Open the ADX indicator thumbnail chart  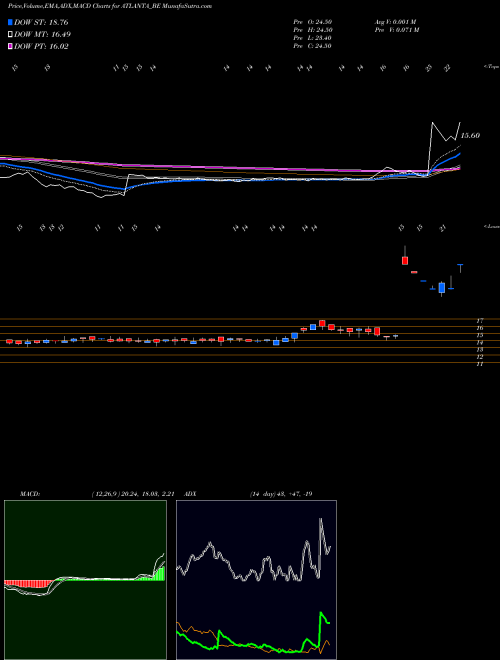[x=256, y=580]
